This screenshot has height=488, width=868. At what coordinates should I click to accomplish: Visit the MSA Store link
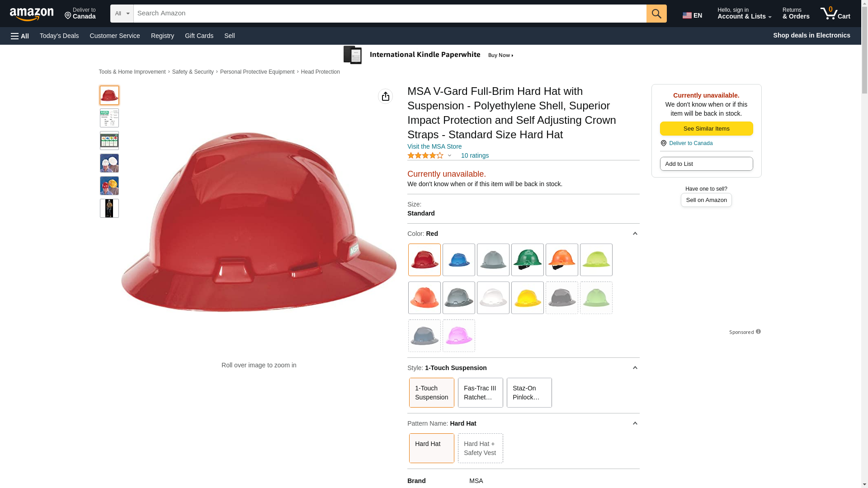click(x=434, y=146)
